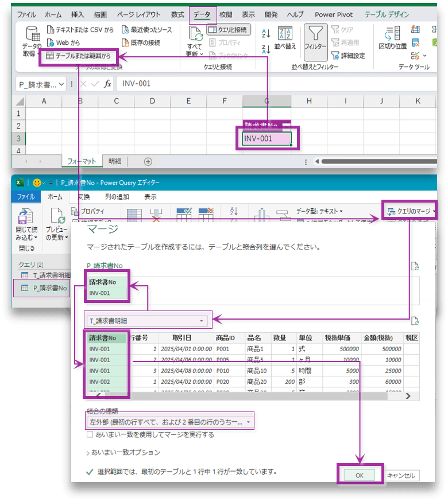Add a new sheet with plus icon
The image size is (448, 501).
pyautogui.click(x=148, y=162)
